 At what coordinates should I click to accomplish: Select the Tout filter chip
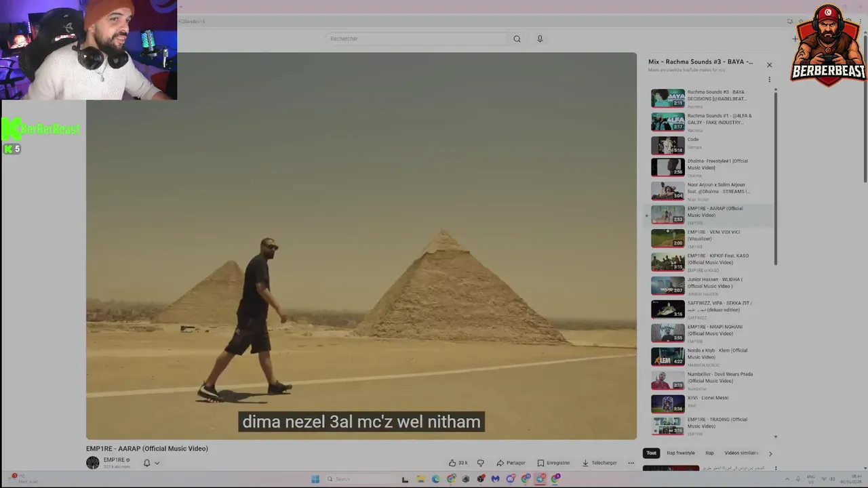tap(652, 453)
